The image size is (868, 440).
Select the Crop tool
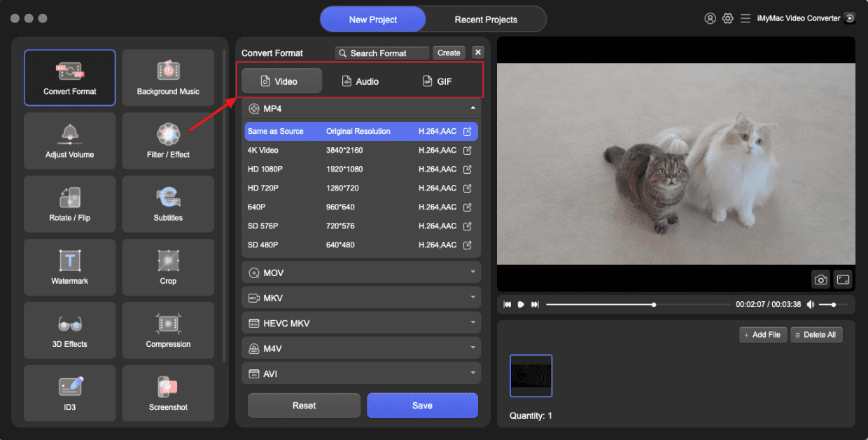pos(167,267)
